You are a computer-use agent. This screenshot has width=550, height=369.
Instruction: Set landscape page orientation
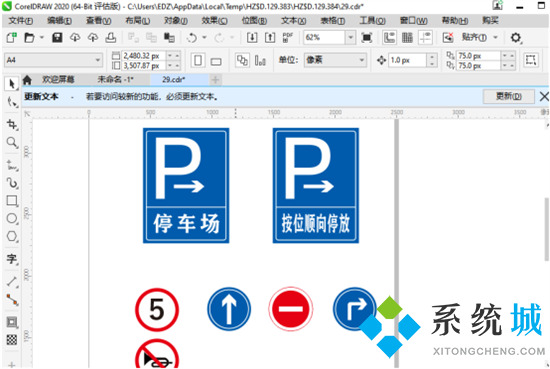click(x=216, y=61)
